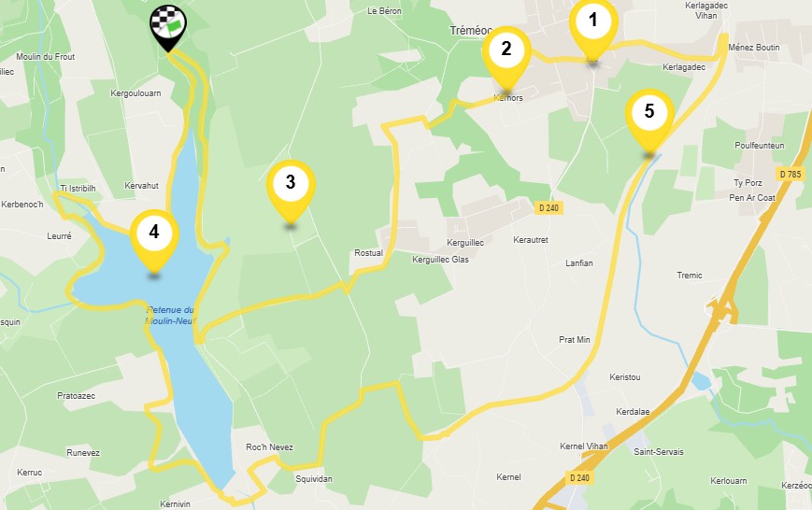Click marker 4 on the lake

pos(154,242)
